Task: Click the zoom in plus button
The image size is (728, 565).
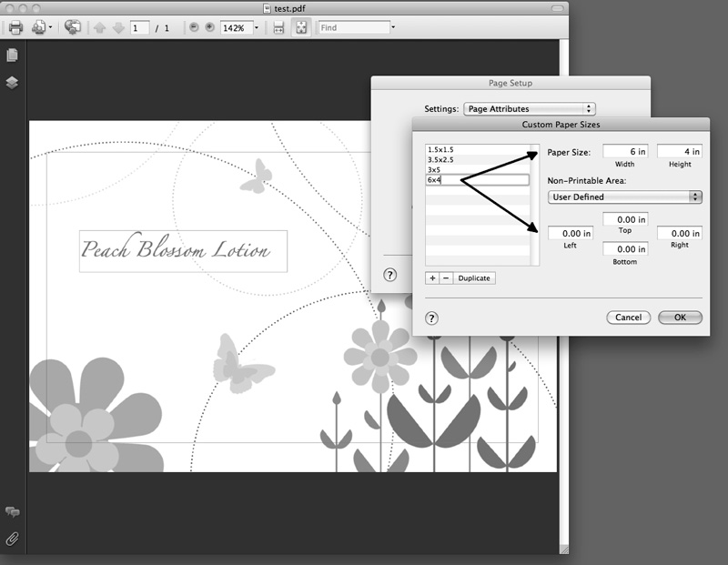Action: tap(210, 27)
